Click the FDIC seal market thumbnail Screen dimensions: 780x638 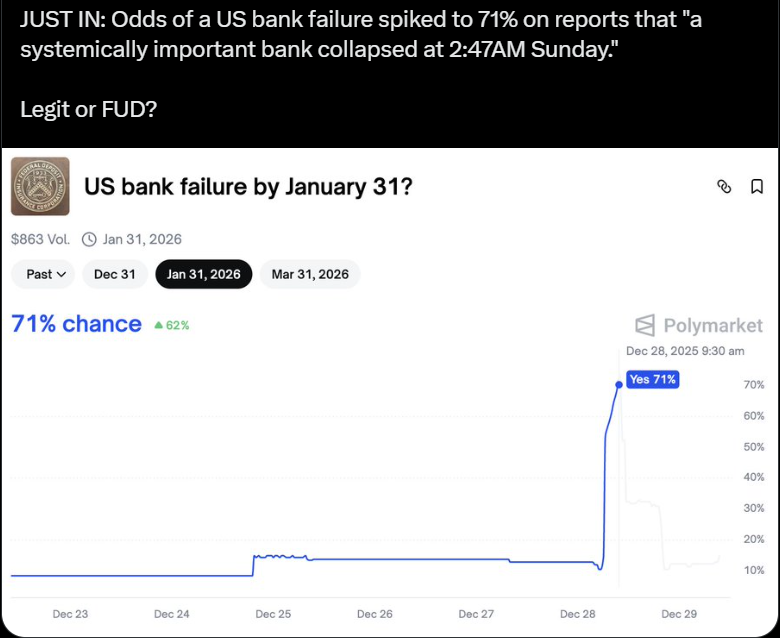[x=40, y=186]
